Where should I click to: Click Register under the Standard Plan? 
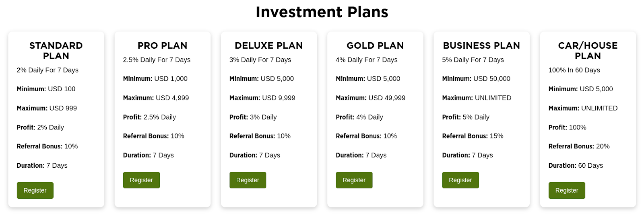point(35,190)
